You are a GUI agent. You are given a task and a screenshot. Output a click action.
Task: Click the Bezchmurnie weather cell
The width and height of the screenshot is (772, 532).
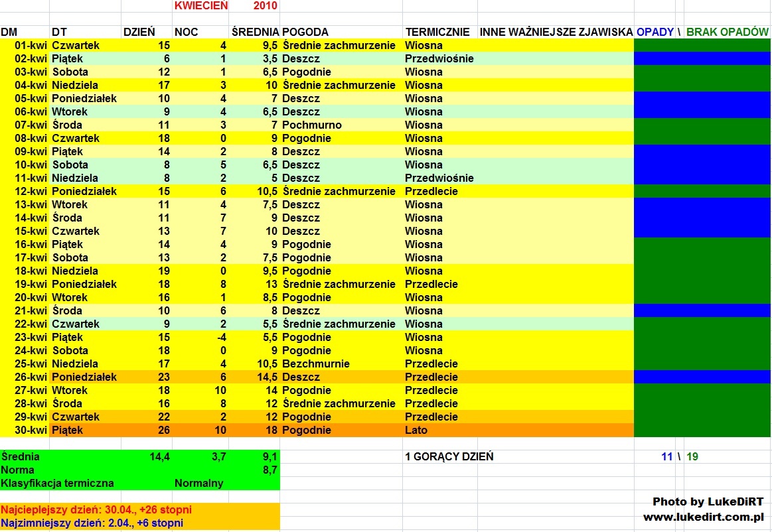point(315,364)
